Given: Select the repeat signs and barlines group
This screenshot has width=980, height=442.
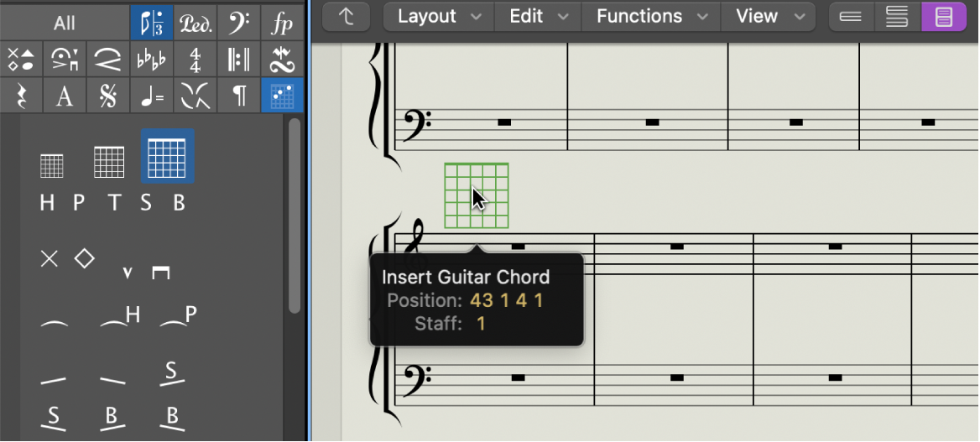Looking at the screenshot, I should 239,60.
